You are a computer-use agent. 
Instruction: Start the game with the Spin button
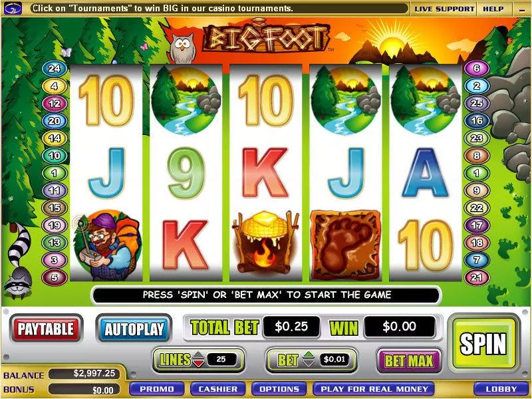[x=483, y=344]
